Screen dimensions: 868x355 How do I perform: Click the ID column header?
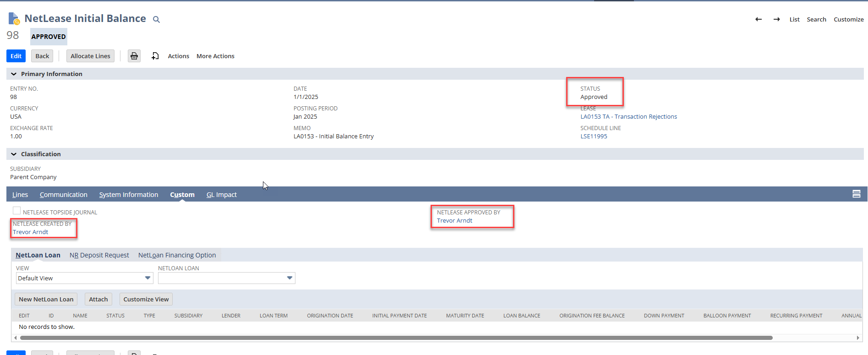coord(51,316)
